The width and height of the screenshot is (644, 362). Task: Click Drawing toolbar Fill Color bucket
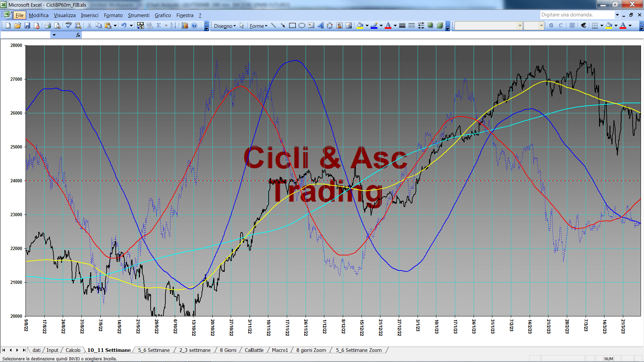[x=360, y=25]
